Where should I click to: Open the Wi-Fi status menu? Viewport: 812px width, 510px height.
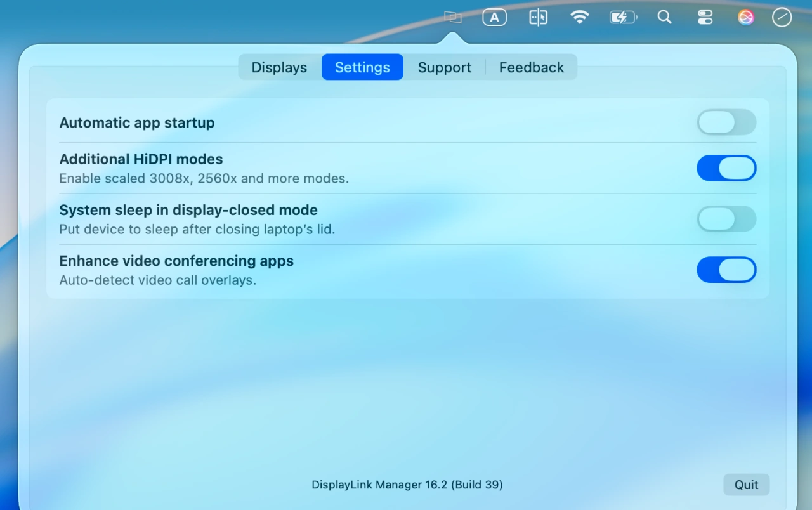point(579,17)
